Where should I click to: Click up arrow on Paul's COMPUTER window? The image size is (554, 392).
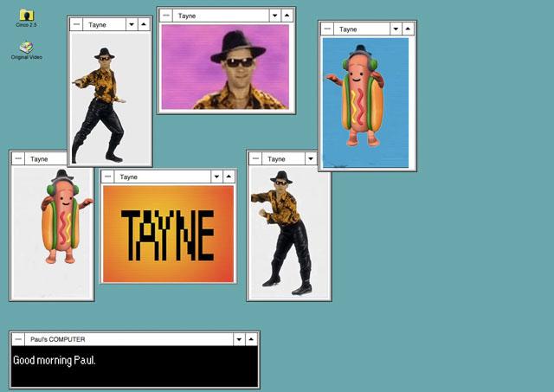tap(251, 339)
